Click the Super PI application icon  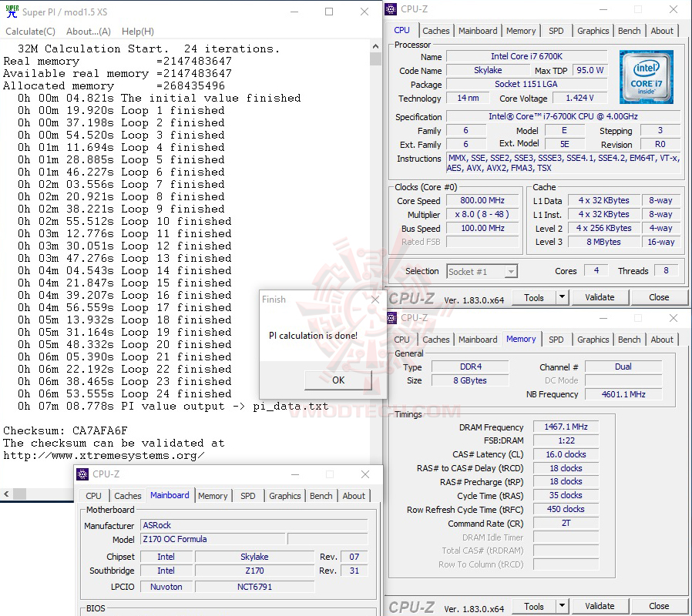click(x=12, y=11)
